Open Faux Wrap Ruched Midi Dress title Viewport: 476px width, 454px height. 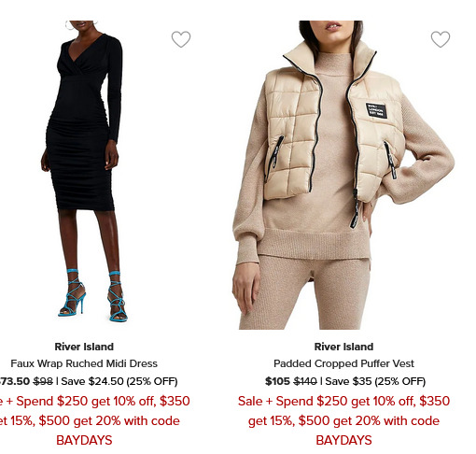84,363
